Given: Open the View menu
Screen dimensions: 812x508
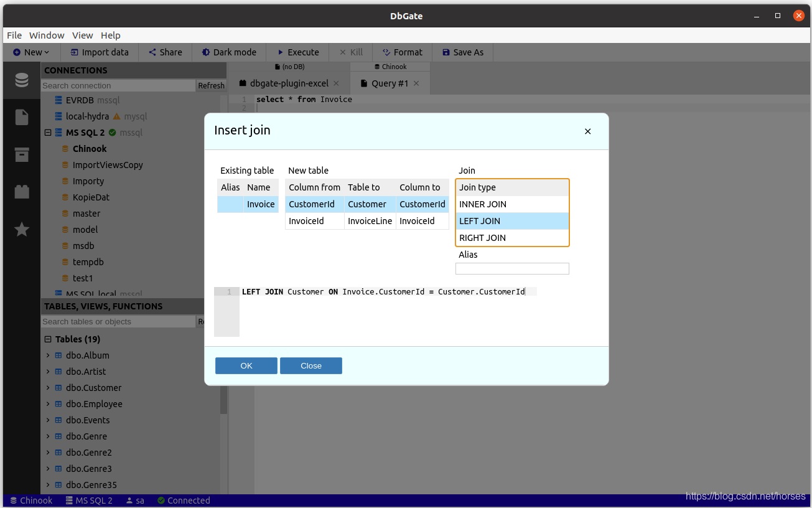Looking at the screenshot, I should (83, 35).
